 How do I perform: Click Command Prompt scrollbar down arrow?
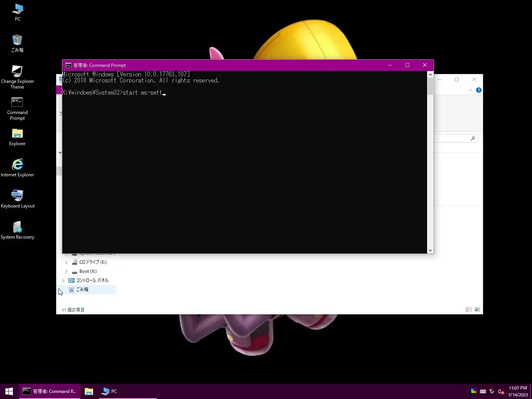point(430,250)
